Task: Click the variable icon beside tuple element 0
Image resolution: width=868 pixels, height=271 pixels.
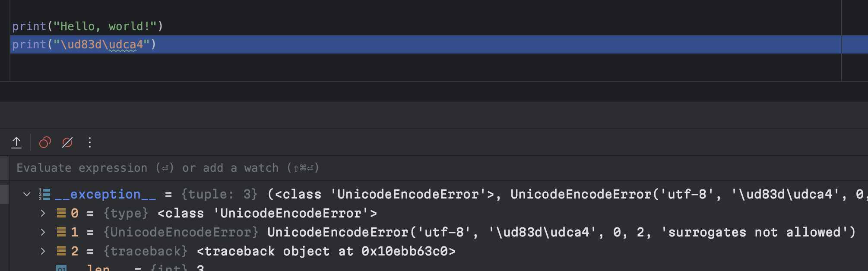Action: 61,213
